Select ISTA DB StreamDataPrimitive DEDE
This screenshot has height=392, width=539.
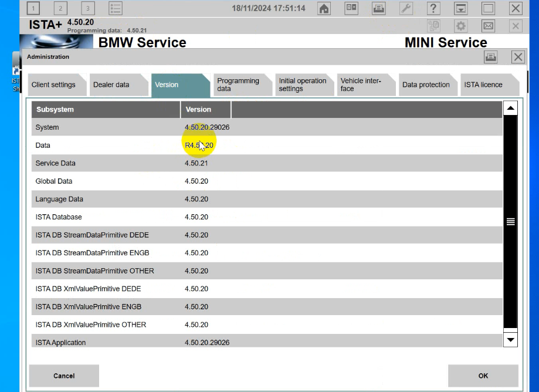tap(92, 235)
